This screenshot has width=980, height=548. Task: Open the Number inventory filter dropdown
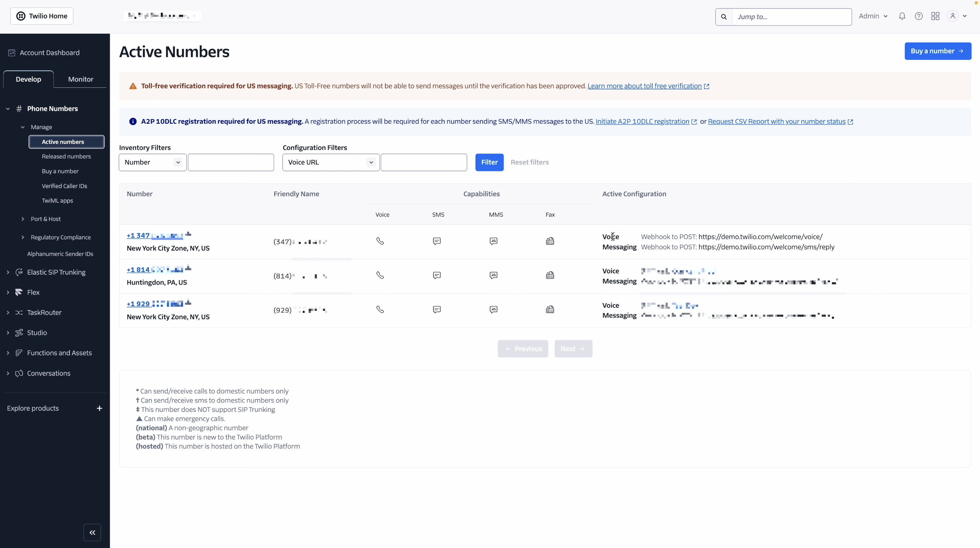tap(153, 162)
